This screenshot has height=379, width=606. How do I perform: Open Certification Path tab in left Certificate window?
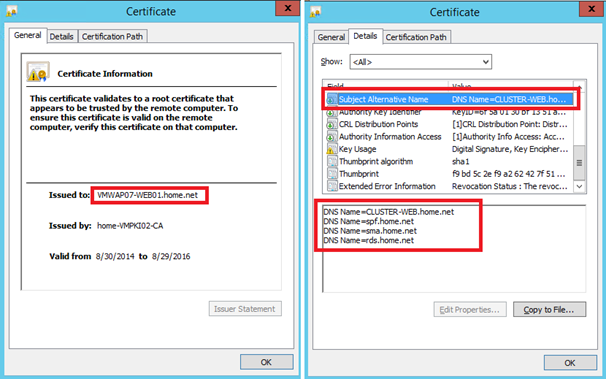click(112, 36)
